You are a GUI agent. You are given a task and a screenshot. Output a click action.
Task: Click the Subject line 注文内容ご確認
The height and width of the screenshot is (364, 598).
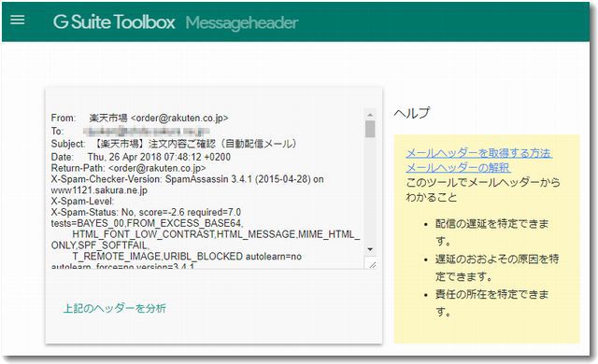point(174,144)
